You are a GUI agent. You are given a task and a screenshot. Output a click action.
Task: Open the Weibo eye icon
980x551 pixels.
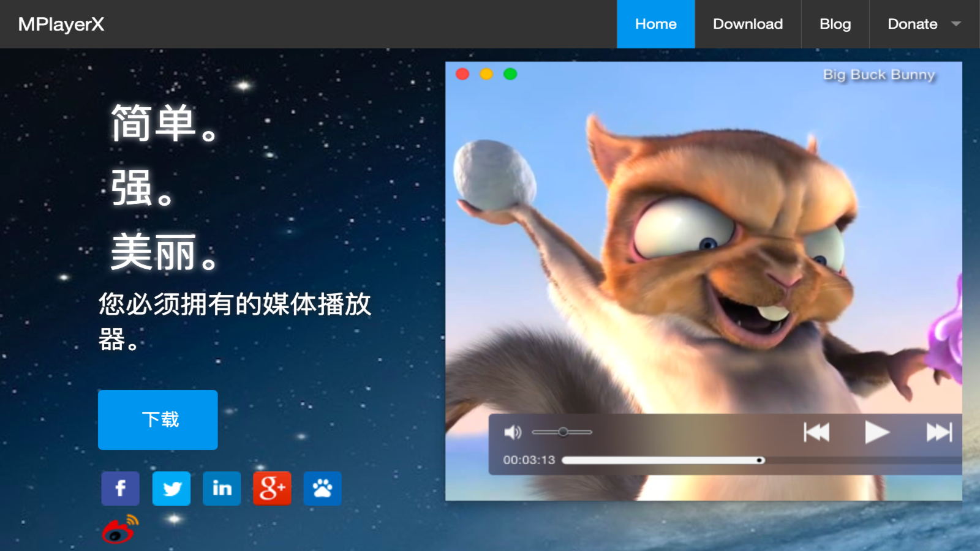point(120,529)
